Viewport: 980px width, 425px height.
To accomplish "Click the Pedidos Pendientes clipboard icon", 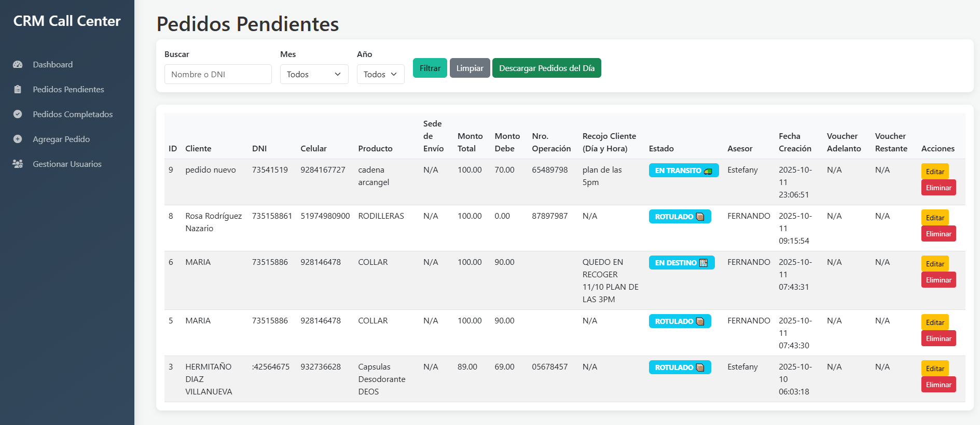I will 18,90.
